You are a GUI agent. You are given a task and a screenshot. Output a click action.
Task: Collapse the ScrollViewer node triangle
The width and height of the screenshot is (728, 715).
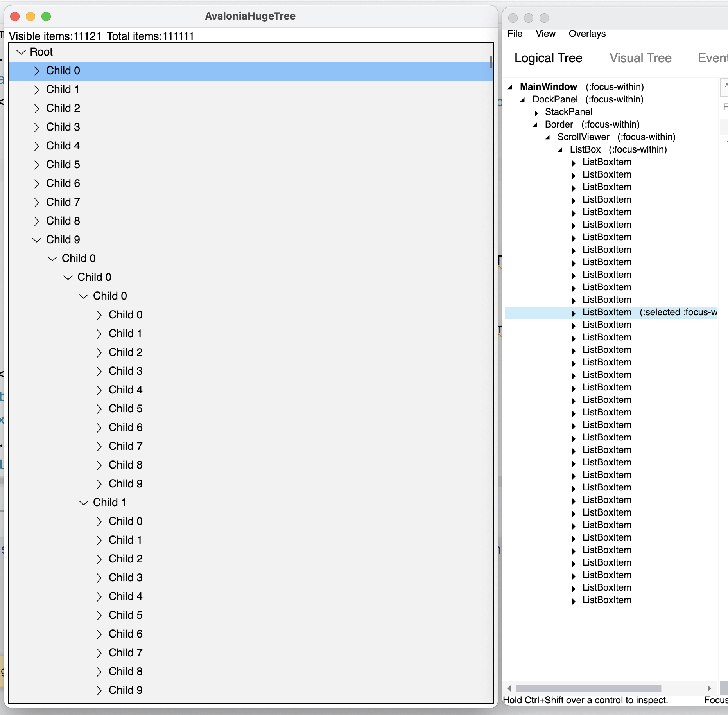click(x=547, y=137)
